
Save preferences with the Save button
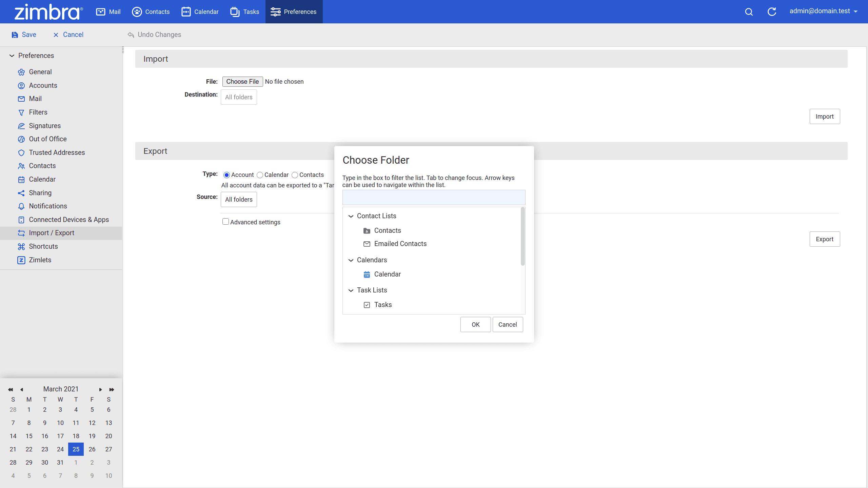coord(24,35)
